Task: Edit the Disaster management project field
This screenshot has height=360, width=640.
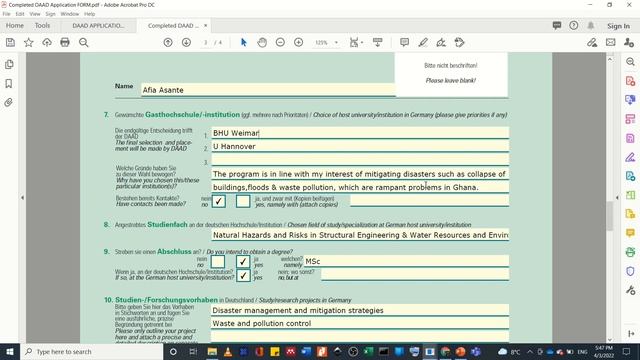Action: [x=360, y=310]
